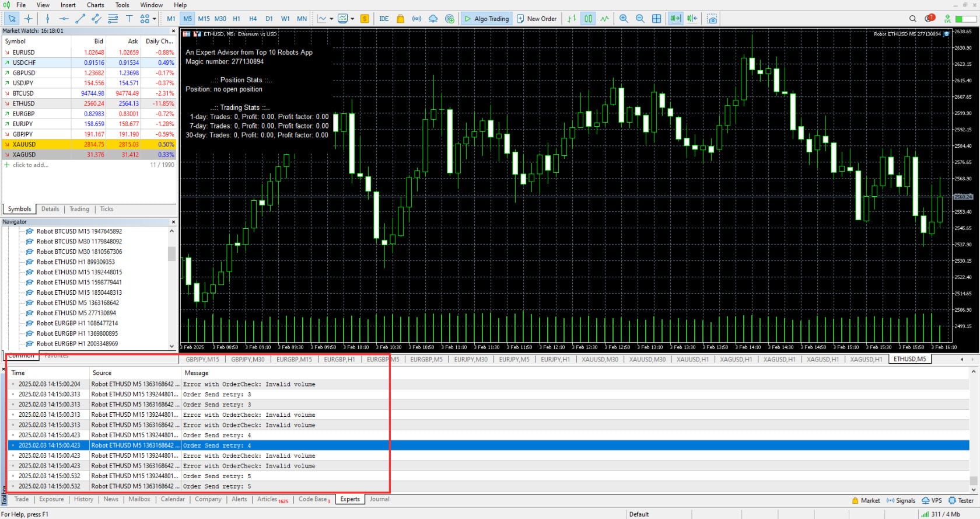Expand the templates dropdown arrow
Image resolution: width=980 pixels, height=519 pixels.
352,19
